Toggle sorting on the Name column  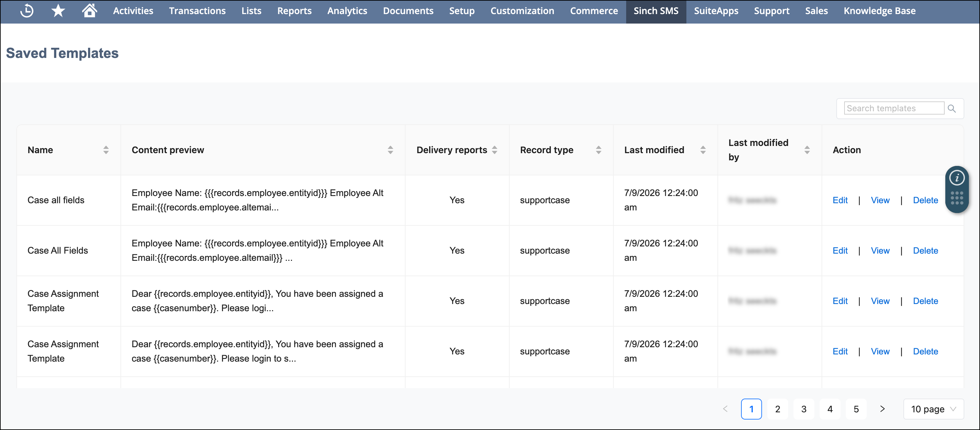(x=106, y=150)
